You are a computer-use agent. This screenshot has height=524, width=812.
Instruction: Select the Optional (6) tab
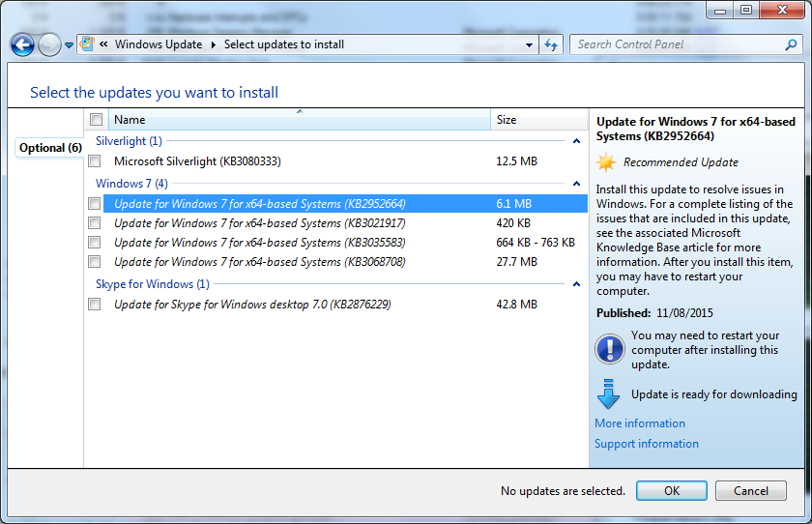(50, 148)
